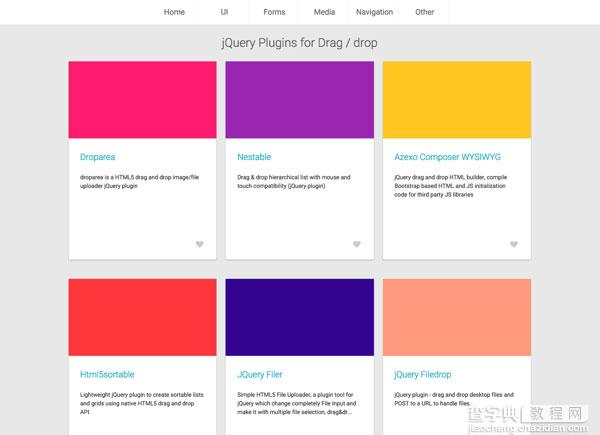Click jQuery Filer description 'Simple HTML5 File Uploader'
This screenshot has height=435, width=600.
[x=297, y=403]
